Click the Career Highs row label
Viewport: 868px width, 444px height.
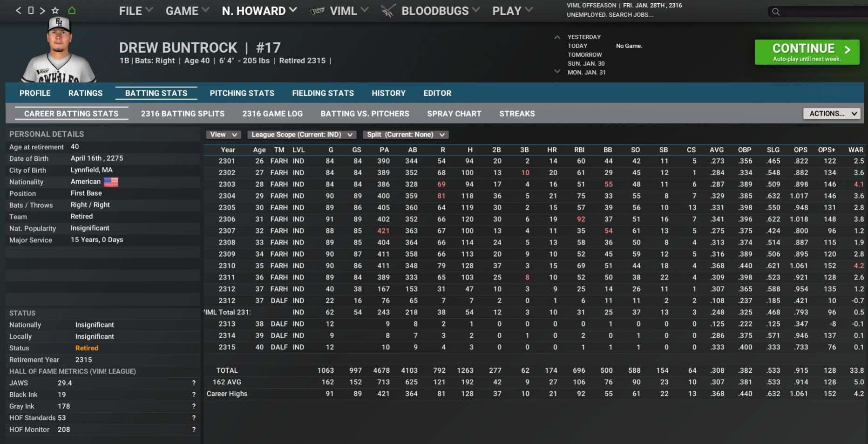pyautogui.click(x=227, y=394)
